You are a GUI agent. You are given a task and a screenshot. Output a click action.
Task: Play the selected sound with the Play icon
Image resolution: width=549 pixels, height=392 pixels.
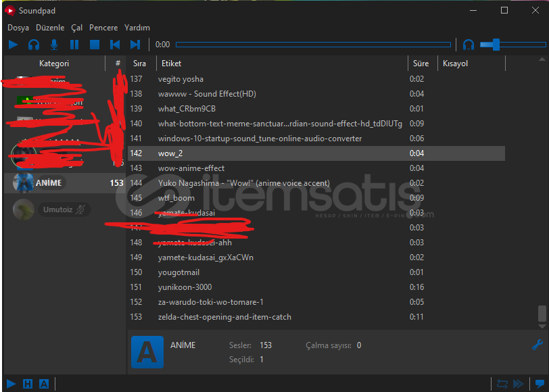(x=13, y=45)
